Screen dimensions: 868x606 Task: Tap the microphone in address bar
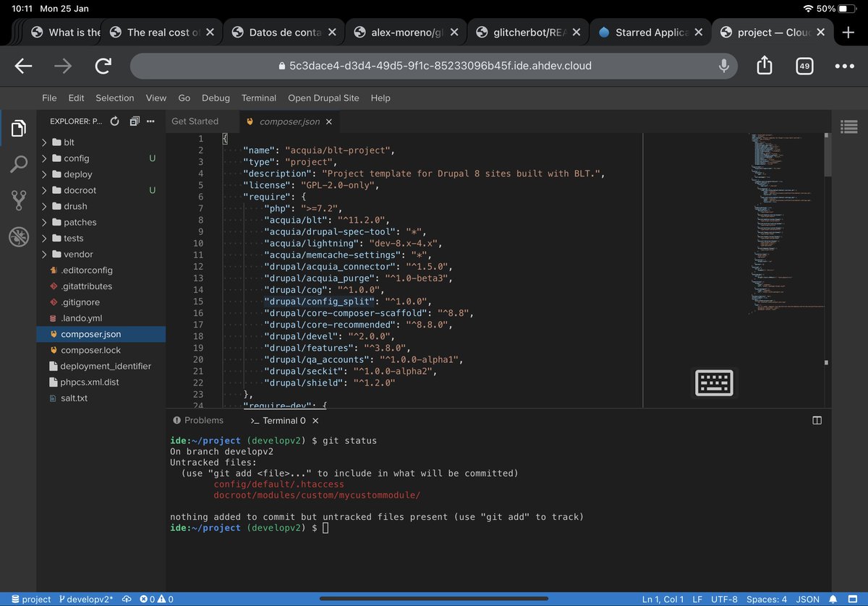[723, 66]
